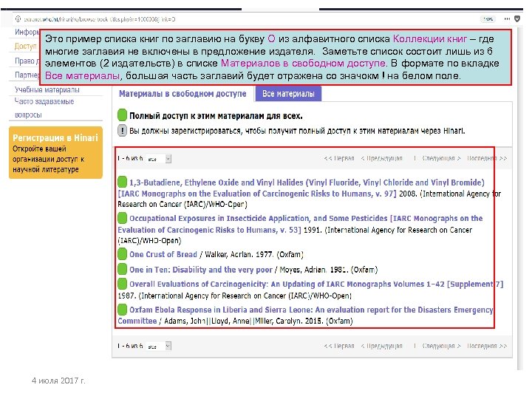The height and width of the screenshot is (399, 532).
Task: Open One Crust of Bread book link
Action: pyautogui.click(x=163, y=254)
